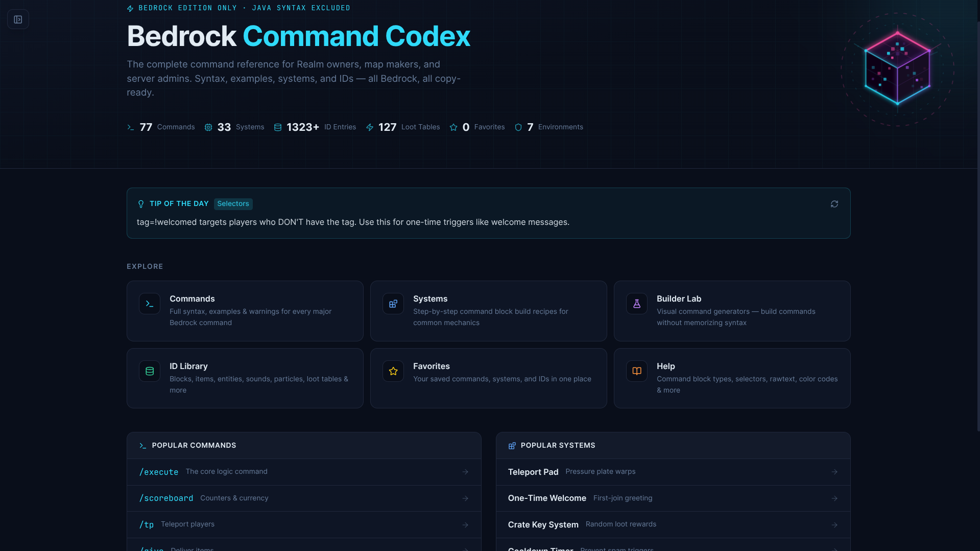
Task: Click the arrow on the /execute row
Action: point(465,472)
